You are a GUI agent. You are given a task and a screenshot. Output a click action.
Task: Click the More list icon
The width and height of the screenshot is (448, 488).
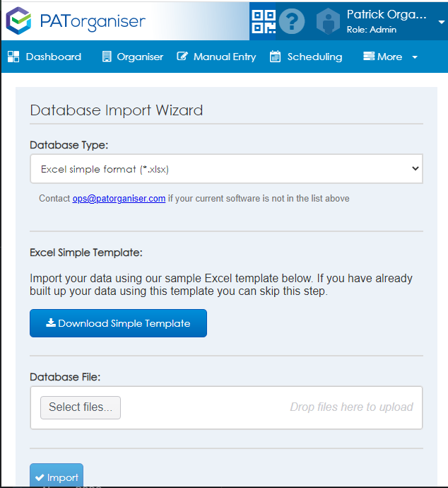[x=369, y=57]
